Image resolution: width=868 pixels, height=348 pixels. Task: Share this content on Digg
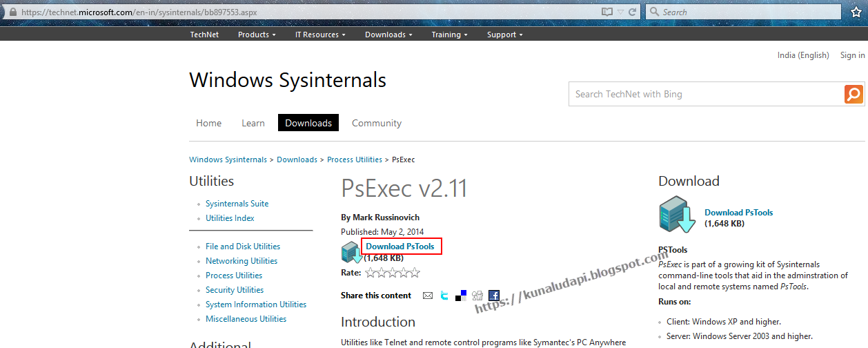point(477,296)
